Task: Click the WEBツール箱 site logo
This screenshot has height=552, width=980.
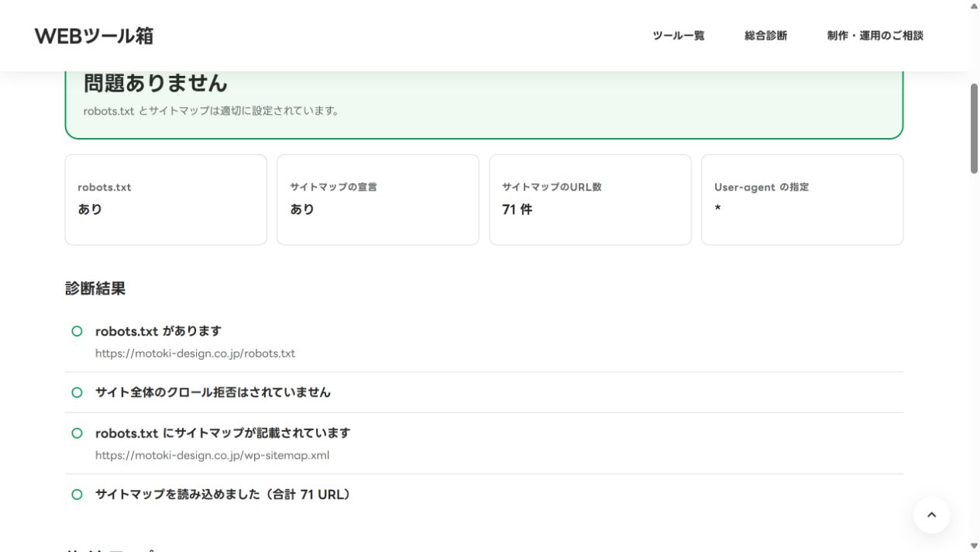Action: click(94, 36)
